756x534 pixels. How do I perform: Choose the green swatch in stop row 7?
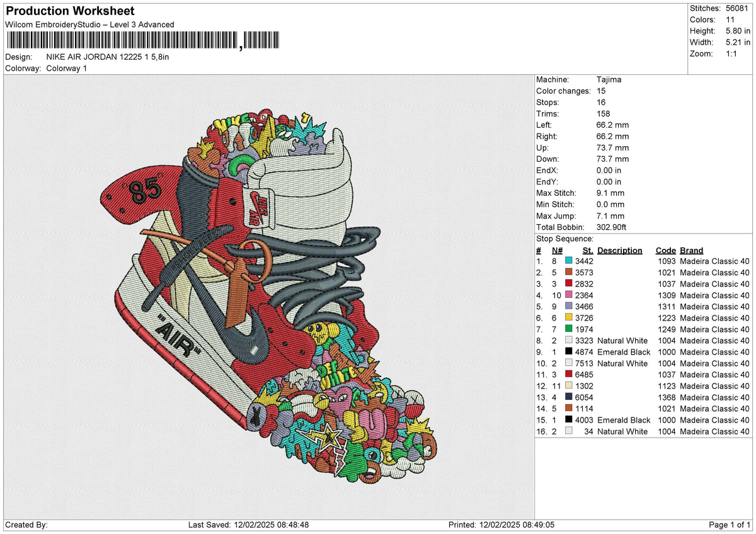[569, 329]
